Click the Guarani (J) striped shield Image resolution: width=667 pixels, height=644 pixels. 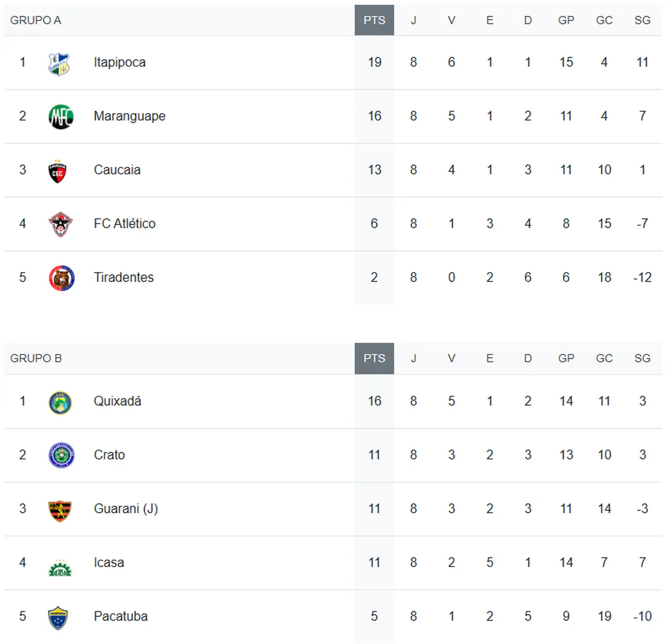[x=60, y=511]
